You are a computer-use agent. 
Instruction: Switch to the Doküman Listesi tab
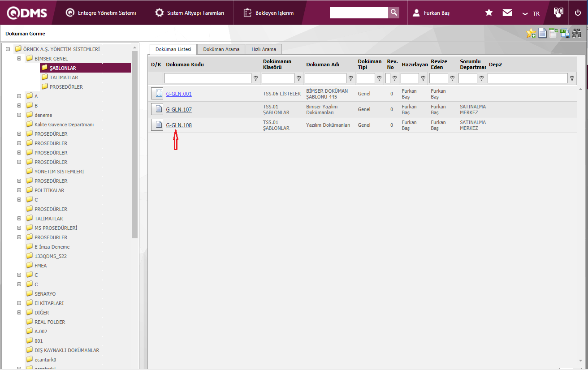173,49
